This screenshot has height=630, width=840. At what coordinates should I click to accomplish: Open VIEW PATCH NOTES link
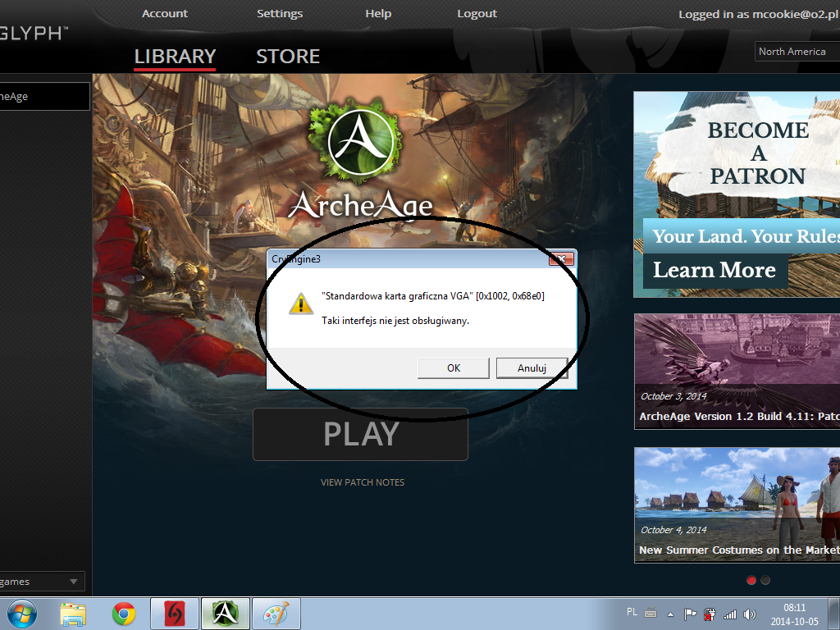(363, 482)
